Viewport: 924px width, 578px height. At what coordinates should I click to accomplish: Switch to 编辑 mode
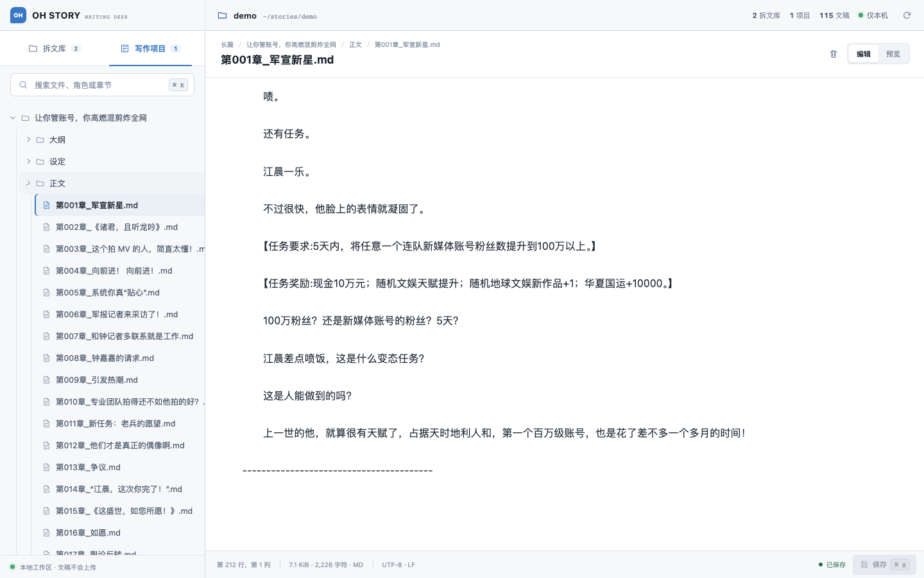(x=864, y=54)
